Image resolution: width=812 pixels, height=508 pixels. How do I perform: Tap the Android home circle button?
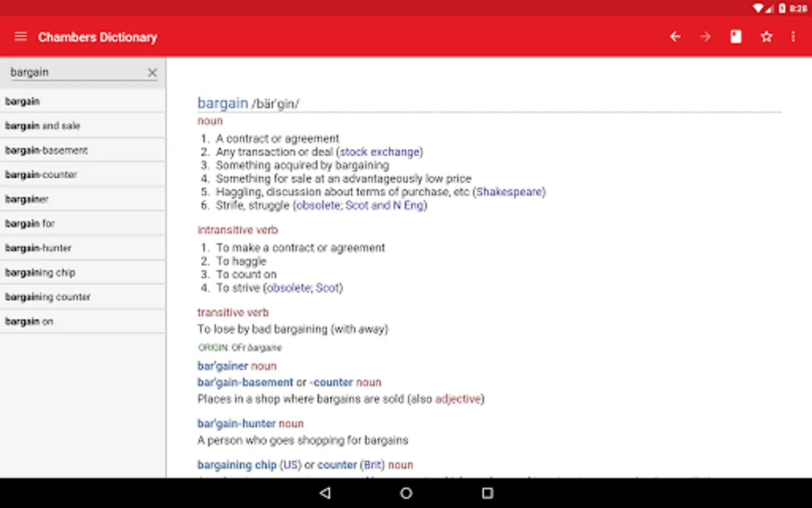click(x=406, y=493)
